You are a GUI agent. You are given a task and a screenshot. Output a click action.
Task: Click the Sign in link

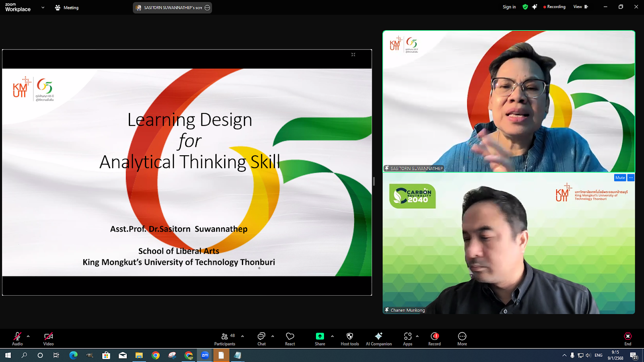509,7
